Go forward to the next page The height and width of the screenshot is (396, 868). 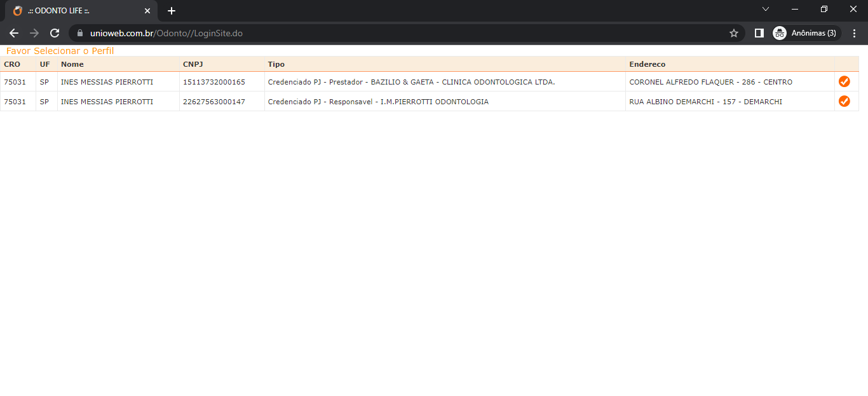point(34,33)
